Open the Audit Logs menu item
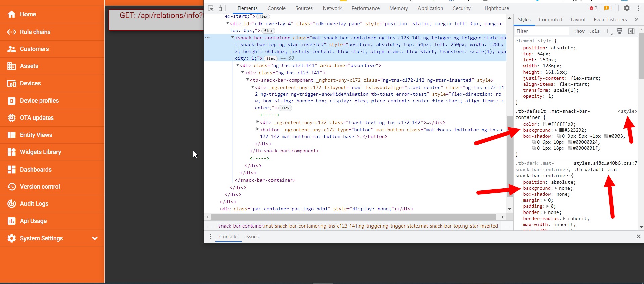This screenshot has height=284, width=644. click(x=52, y=204)
